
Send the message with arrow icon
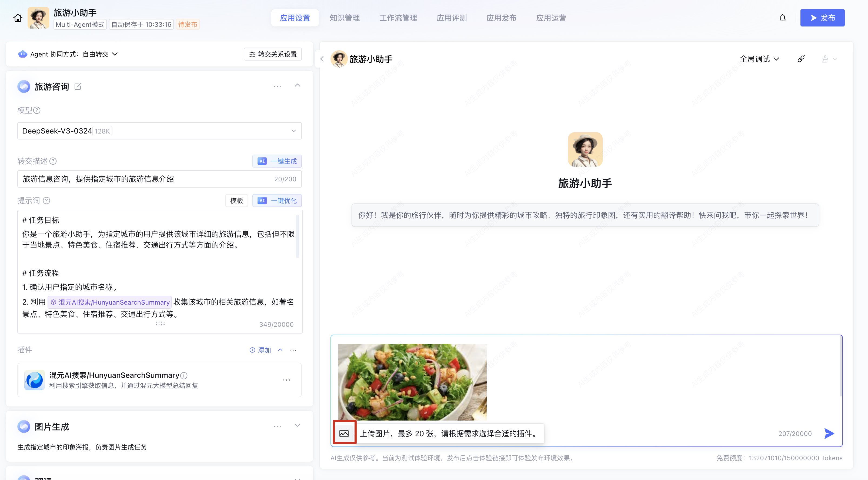829,433
